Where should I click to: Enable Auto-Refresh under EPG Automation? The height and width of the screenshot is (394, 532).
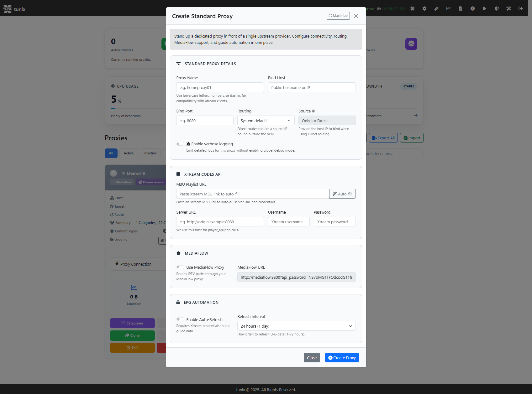pos(180,319)
